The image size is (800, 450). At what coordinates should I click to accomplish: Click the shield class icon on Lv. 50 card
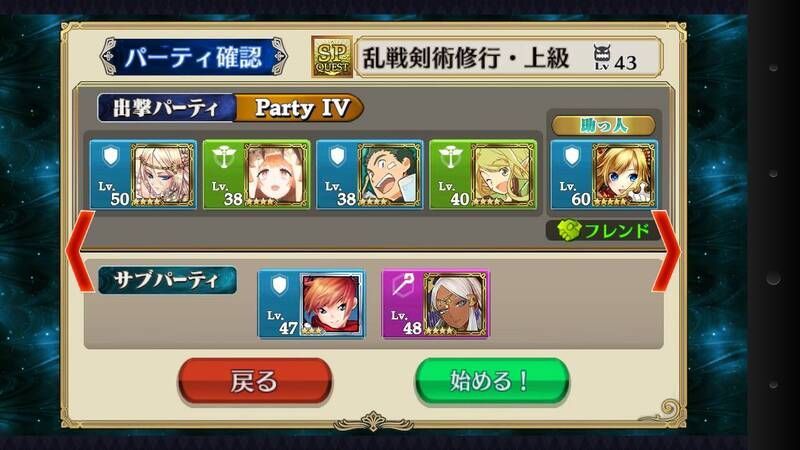tap(111, 157)
